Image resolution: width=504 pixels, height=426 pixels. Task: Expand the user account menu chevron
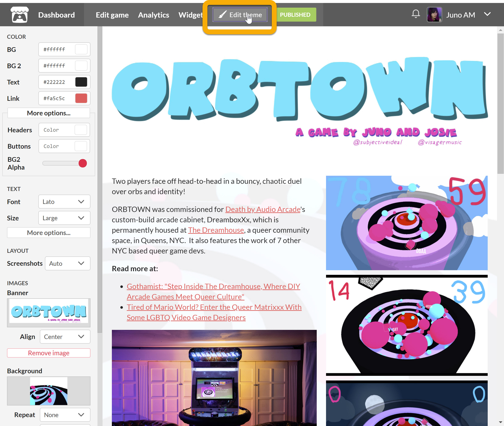coord(487,14)
